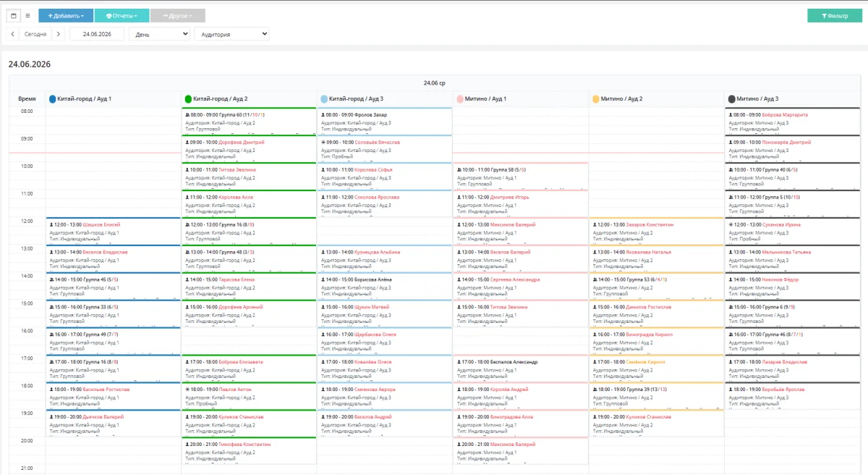
Task: Open 10:00 - 11:00 Группа 58 lesson
Action: point(521,176)
